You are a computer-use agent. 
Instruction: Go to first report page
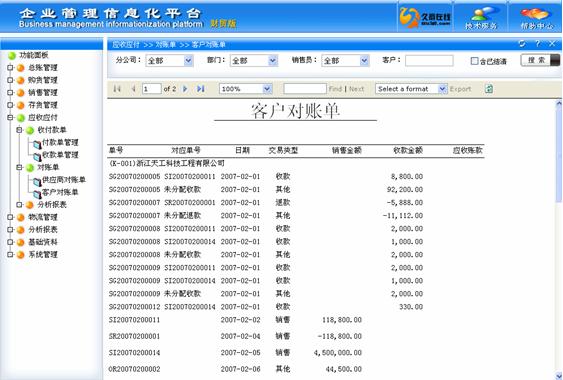coord(117,89)
